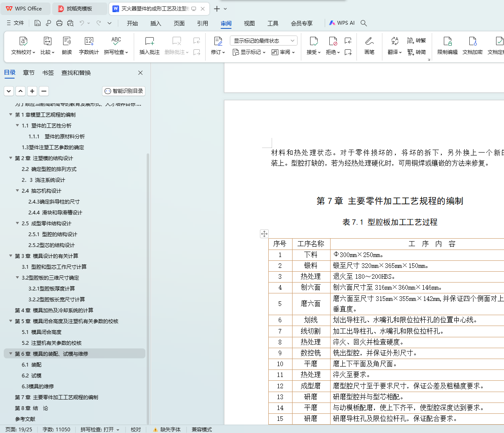Collapse 第 2 章 注塑模的结构设计 outline node
The height and width of the screenshot is (433, 504).
click(11, 158)
